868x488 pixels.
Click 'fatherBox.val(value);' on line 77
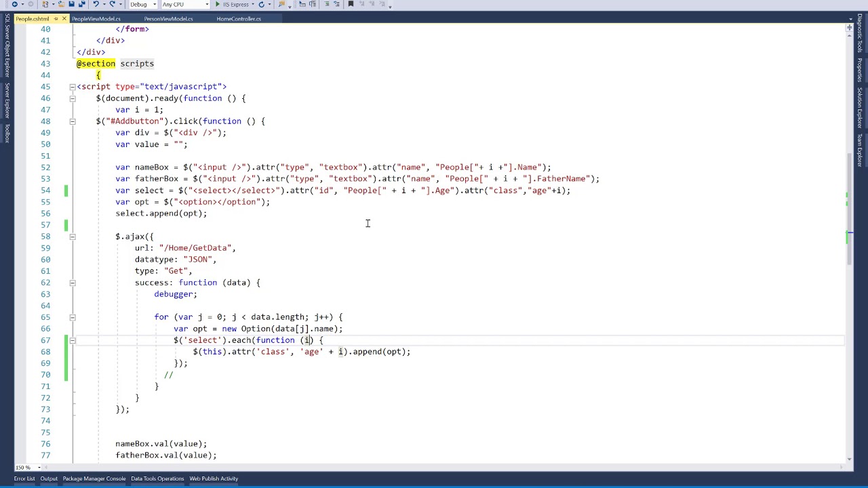(x=166, y=455)
